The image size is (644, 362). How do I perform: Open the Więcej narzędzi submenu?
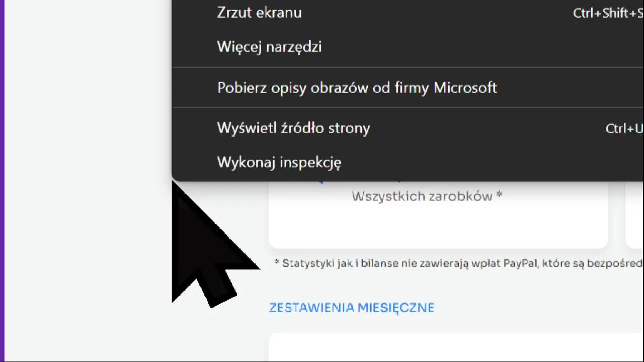tap(408, 47)
